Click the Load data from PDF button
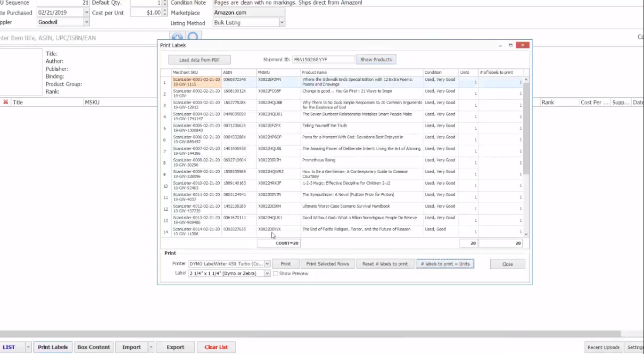644x354 pixels. pyautogui.click(x=199, y=60)
